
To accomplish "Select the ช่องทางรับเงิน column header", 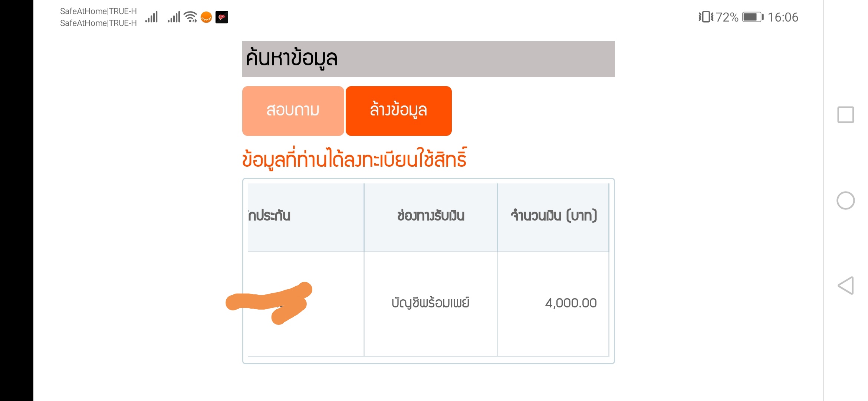I will 431,216.
